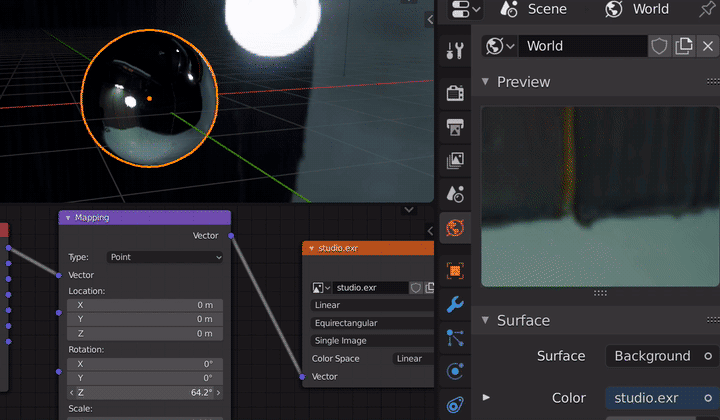Toggle fake user shield for World
Screen dimensions: 720x420
[x=659, y=46]
